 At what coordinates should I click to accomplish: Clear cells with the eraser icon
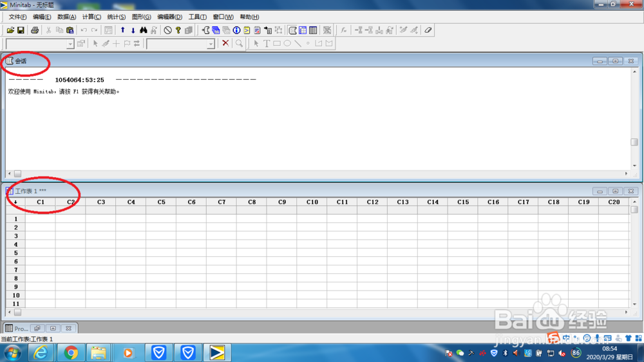(x=428, y=30)
